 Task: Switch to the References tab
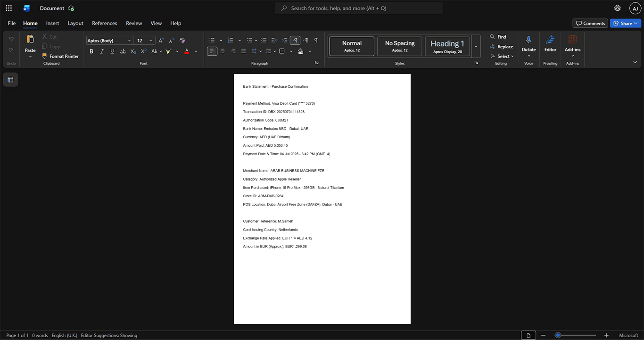click(x=105, y=23)
